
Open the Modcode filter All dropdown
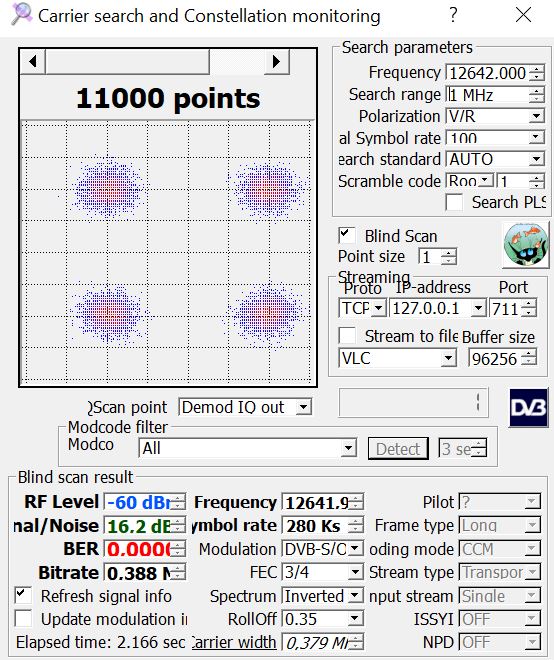348,448
